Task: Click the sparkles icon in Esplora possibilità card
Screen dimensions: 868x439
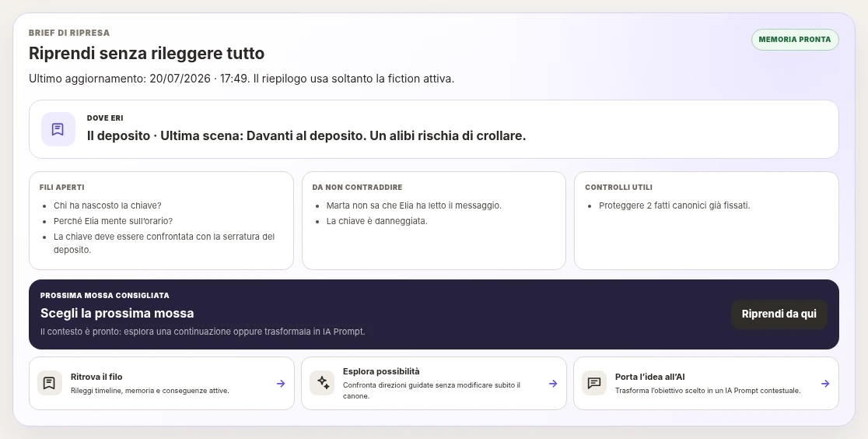Action: (322, 383)
